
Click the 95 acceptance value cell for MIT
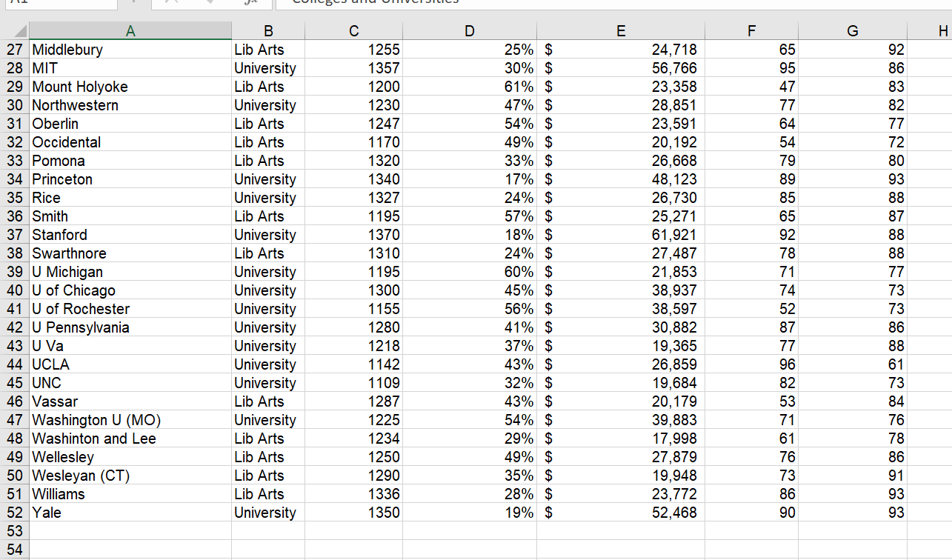click(x=752, y=67)
